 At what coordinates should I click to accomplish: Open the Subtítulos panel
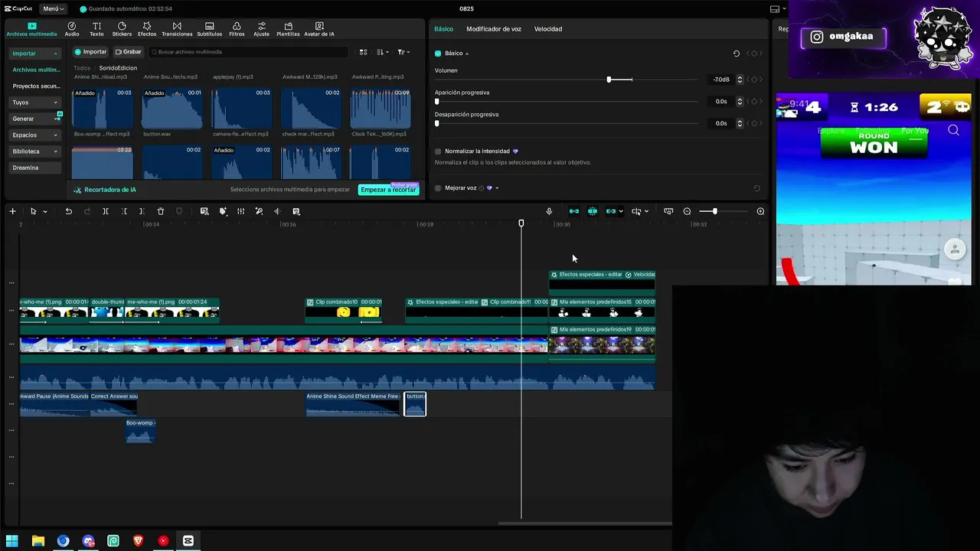(209, 29)
